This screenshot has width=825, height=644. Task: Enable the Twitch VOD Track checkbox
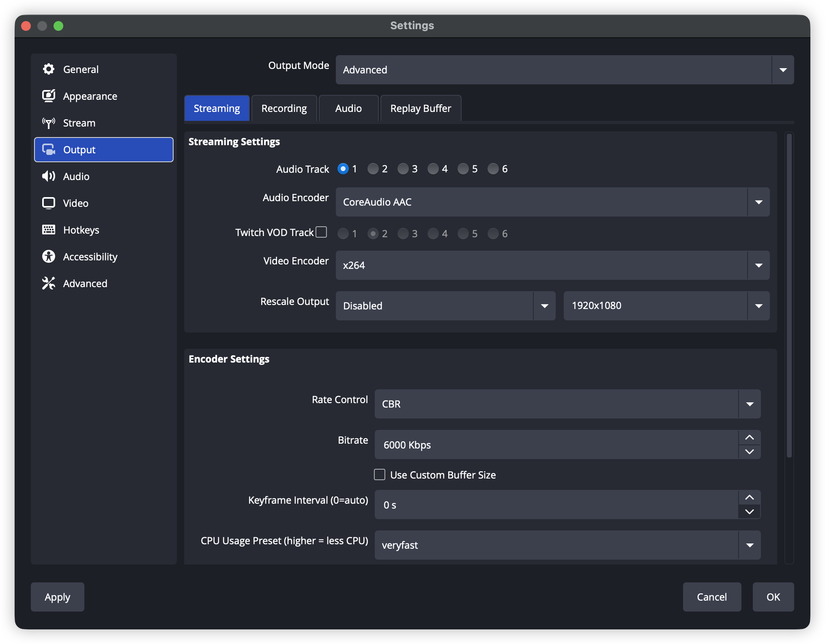(x=321, y=232)
